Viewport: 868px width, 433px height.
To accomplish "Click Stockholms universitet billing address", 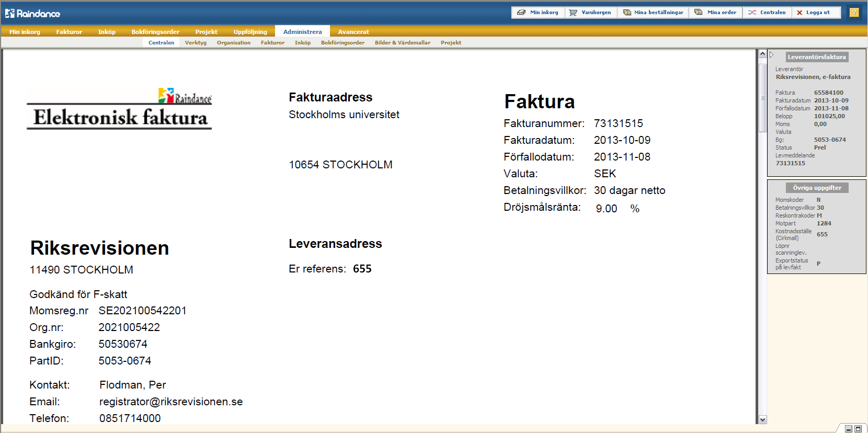I will 344,115.
